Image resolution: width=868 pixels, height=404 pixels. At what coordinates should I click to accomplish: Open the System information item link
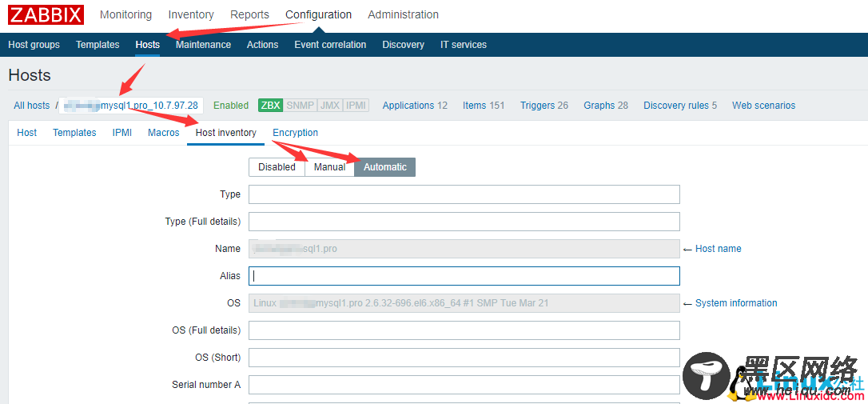pyautogui.click(x=736, y=303)
